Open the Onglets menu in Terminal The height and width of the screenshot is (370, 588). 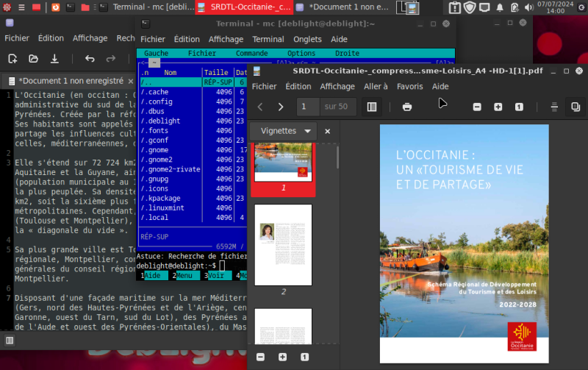pos(307,39)
